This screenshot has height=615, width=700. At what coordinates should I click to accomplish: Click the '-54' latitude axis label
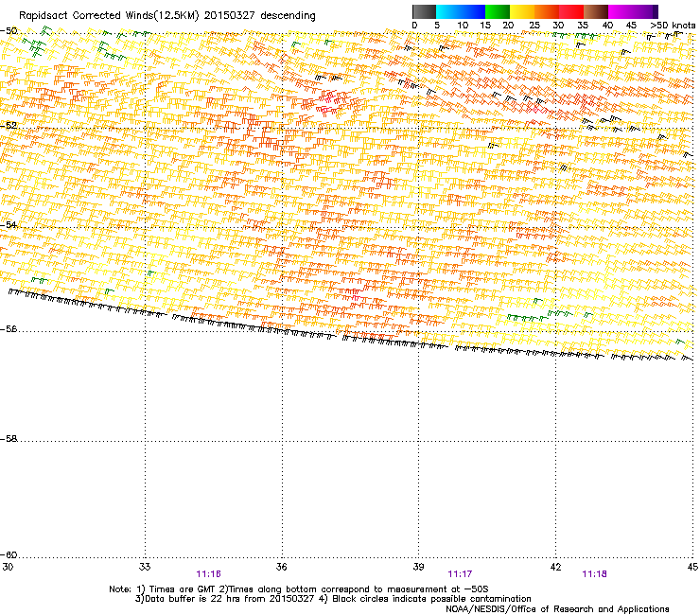[9, 224]
